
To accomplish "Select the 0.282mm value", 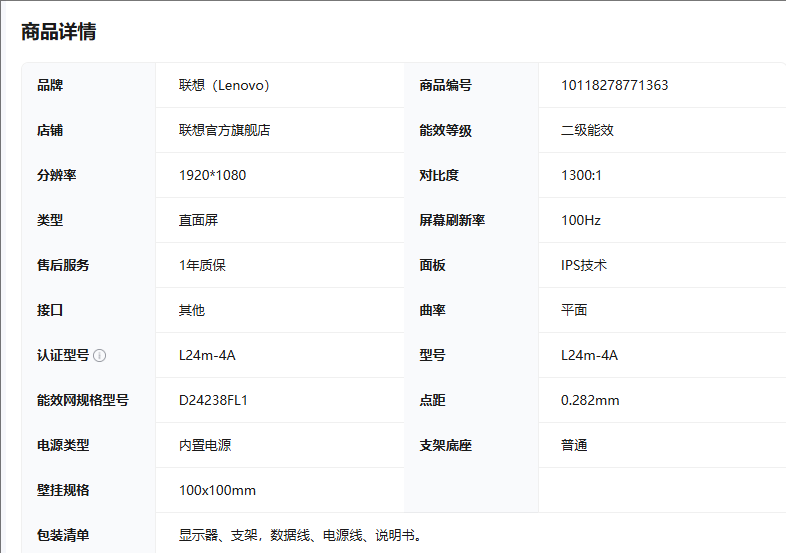I will click(x=590, y=400).
